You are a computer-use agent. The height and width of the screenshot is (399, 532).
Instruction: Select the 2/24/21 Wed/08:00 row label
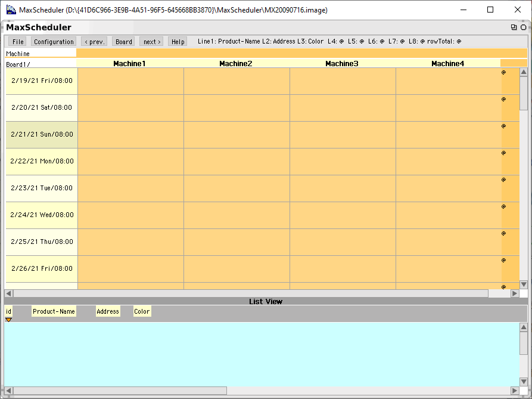(42, 215)
